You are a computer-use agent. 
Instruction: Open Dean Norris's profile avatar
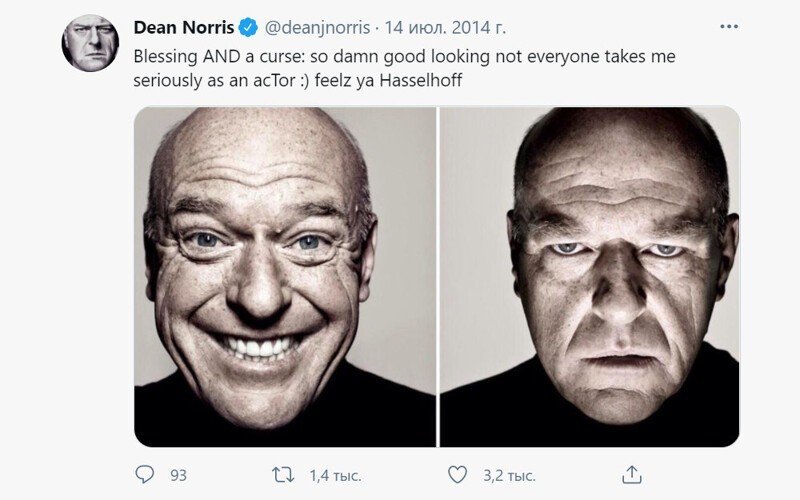(90, 42)
